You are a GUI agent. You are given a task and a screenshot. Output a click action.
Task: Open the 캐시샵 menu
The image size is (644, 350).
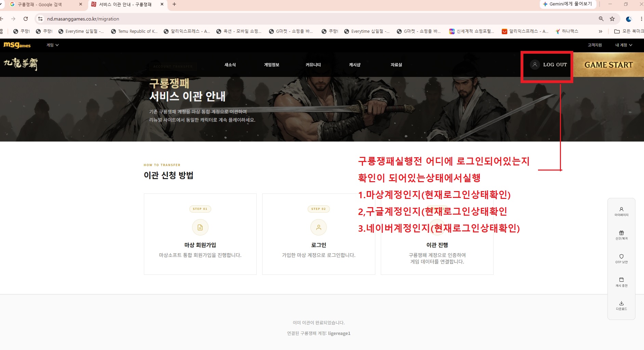point(355,65)
